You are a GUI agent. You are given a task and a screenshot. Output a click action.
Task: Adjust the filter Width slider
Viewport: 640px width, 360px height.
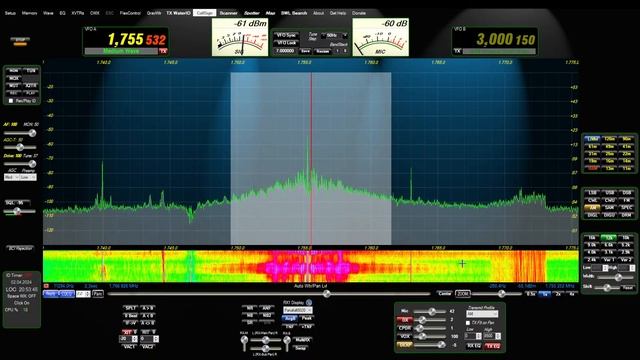point(616,277)
